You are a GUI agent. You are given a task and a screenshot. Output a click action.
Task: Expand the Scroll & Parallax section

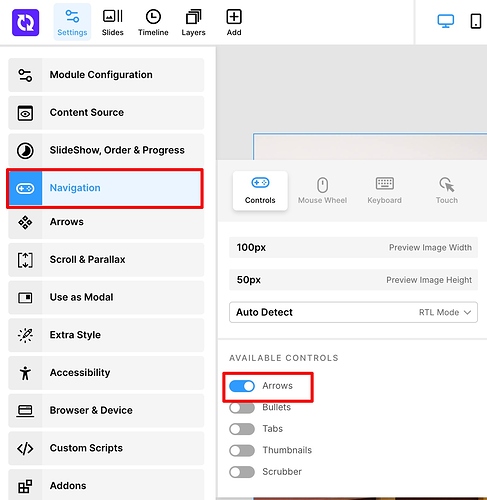106,260
